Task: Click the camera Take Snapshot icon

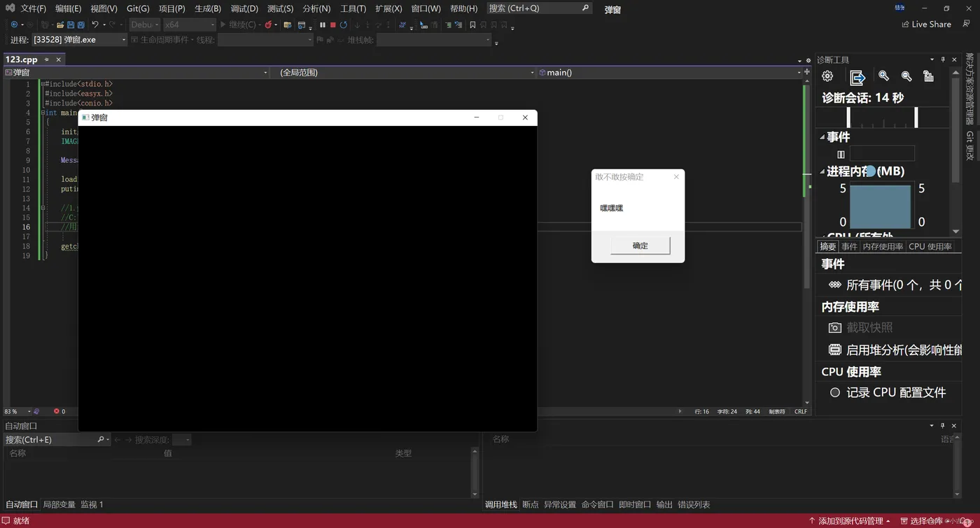Action: coord(834,327)
